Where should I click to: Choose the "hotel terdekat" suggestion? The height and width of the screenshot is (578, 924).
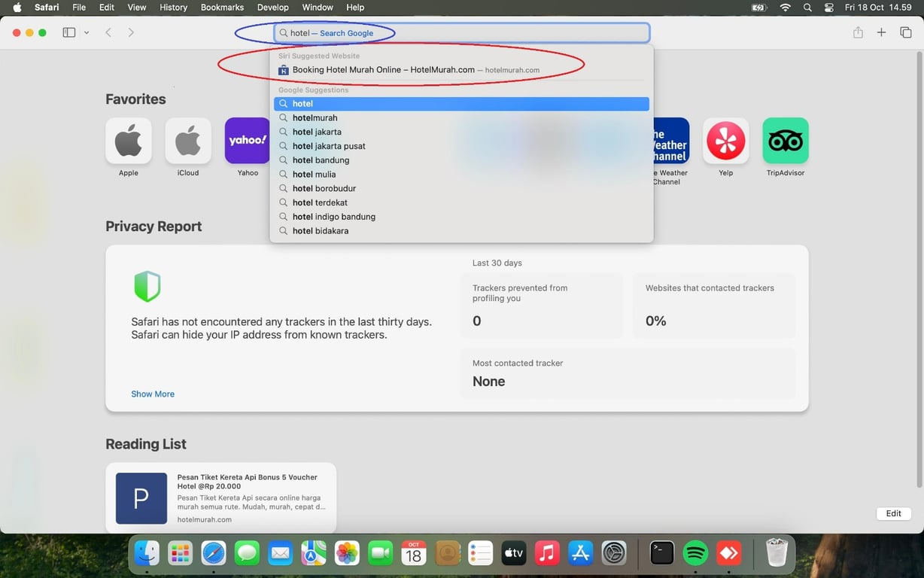[461, 202]
